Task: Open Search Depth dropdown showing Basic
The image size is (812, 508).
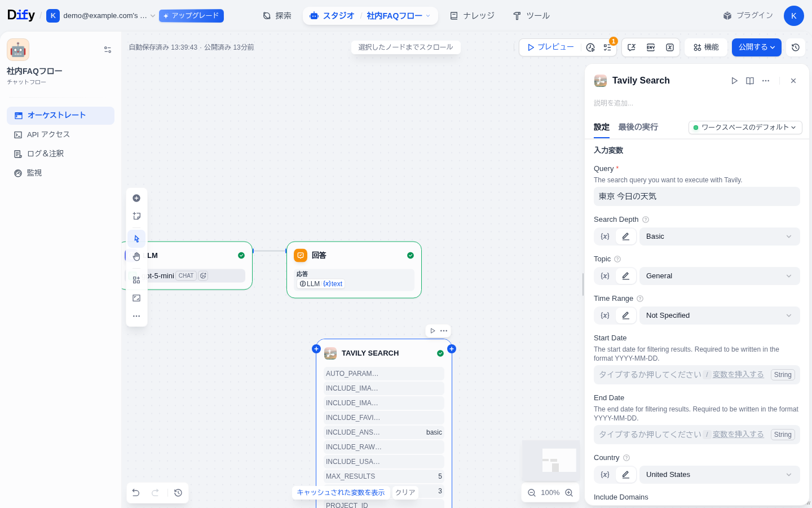Action: [720, 237]
